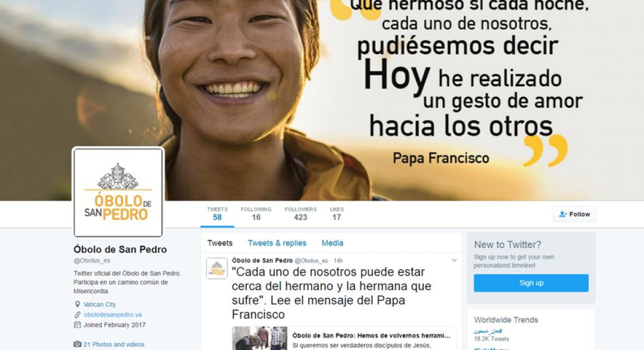Switch to the Tweets & replies tab
Screen dimensions: 644x350
click(x=277, y=243)
